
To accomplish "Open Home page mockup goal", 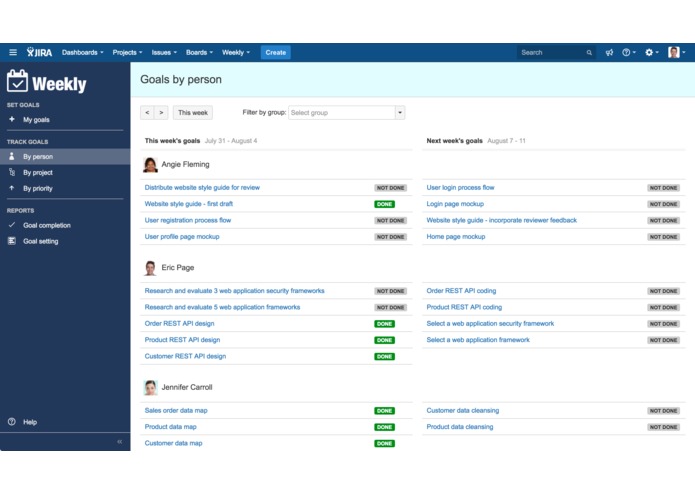I will pyautogui.click(x=456, y=237).
